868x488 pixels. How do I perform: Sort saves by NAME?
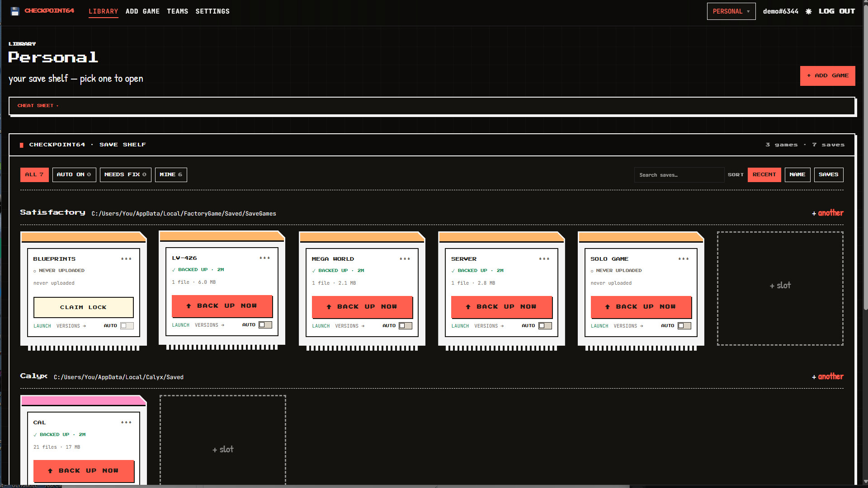point(797,175)
